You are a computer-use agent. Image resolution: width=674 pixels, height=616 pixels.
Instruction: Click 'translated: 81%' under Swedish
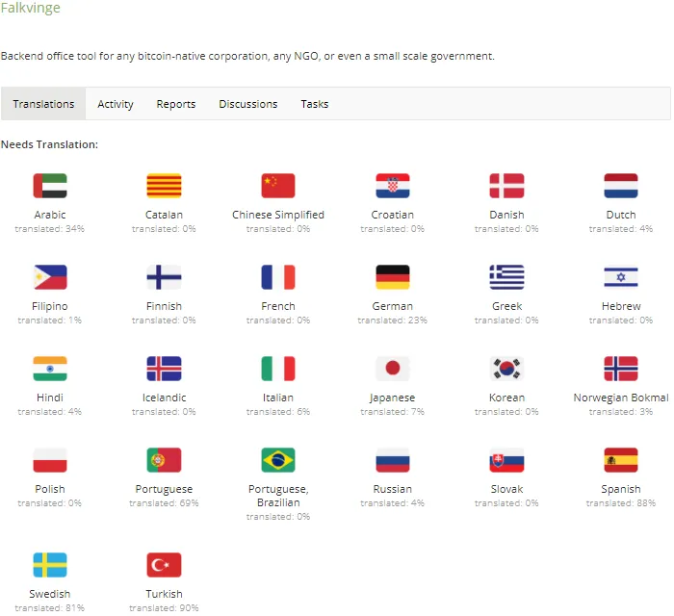point(50,608)
